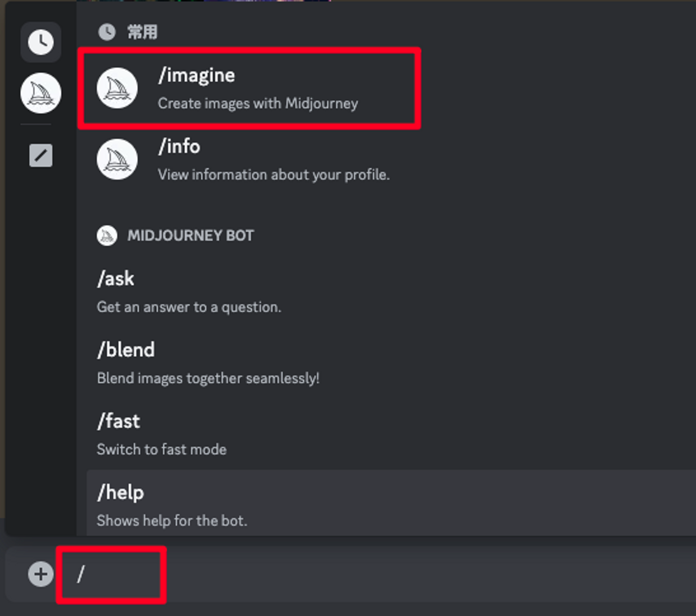Click 'Blend images together seamlessly!' description
This screenshot has height=616, width=696.
click(208, 378)
